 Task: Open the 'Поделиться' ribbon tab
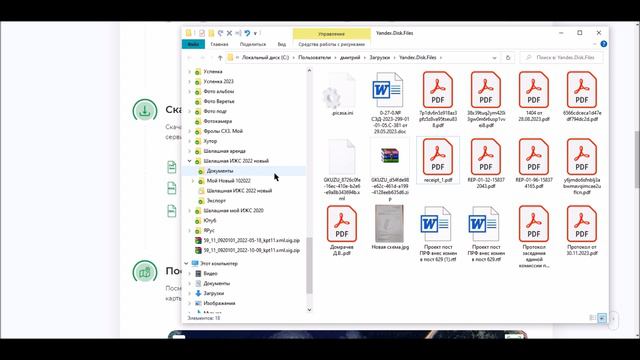(x=253, y=44)
